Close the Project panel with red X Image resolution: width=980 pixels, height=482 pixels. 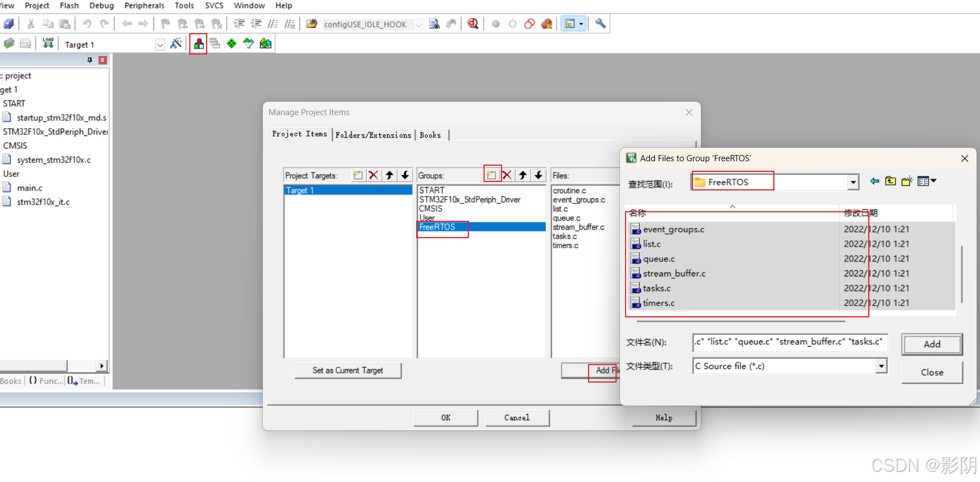click(x=103, y=60)
